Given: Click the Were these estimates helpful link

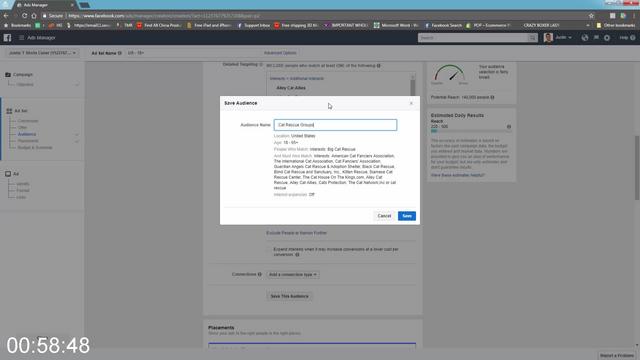Looking at the screenshot, I should (x=458, y=175).
